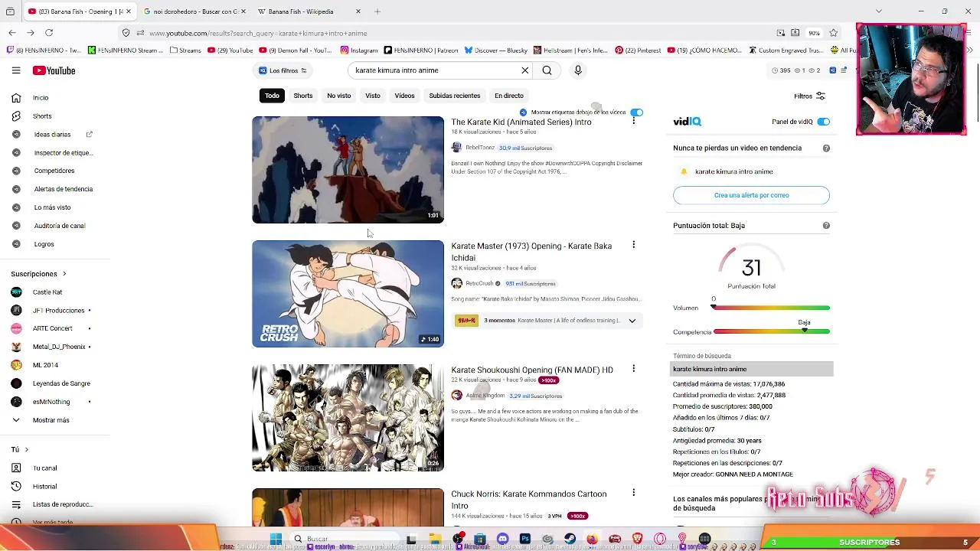The image size is (980, 551).
Task: Open Karate Shoukoushi Opening video title
Action: pos(532,370)
